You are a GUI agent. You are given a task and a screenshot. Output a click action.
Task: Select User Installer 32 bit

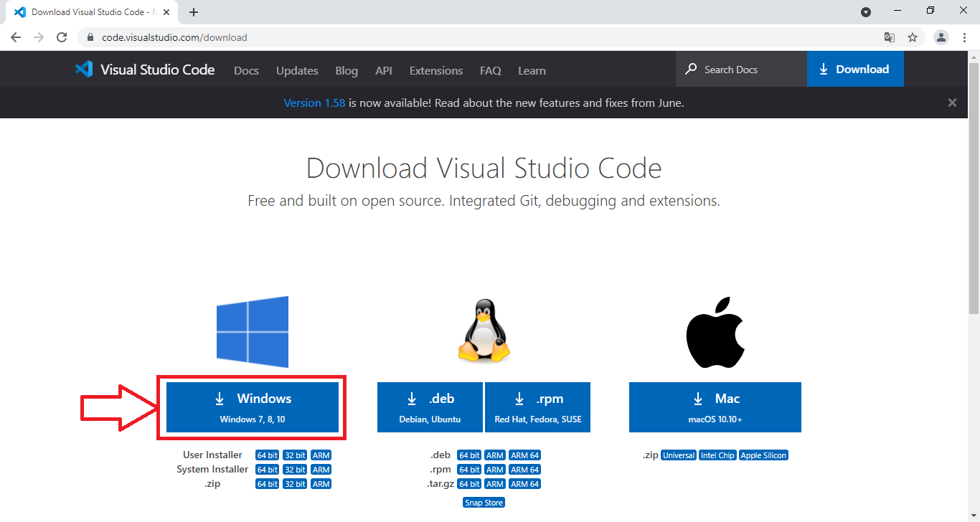point(295,455)
